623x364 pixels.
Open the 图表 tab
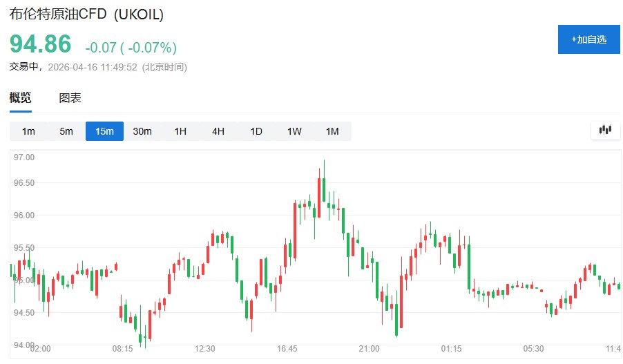(70, 98)
